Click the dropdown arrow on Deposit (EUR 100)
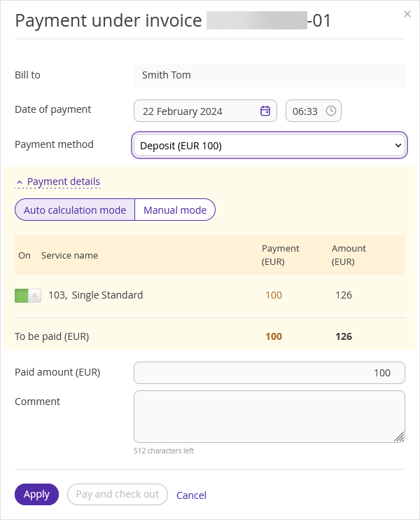The width and height of the screenshot is (420, 520). (x=398, y=145)
